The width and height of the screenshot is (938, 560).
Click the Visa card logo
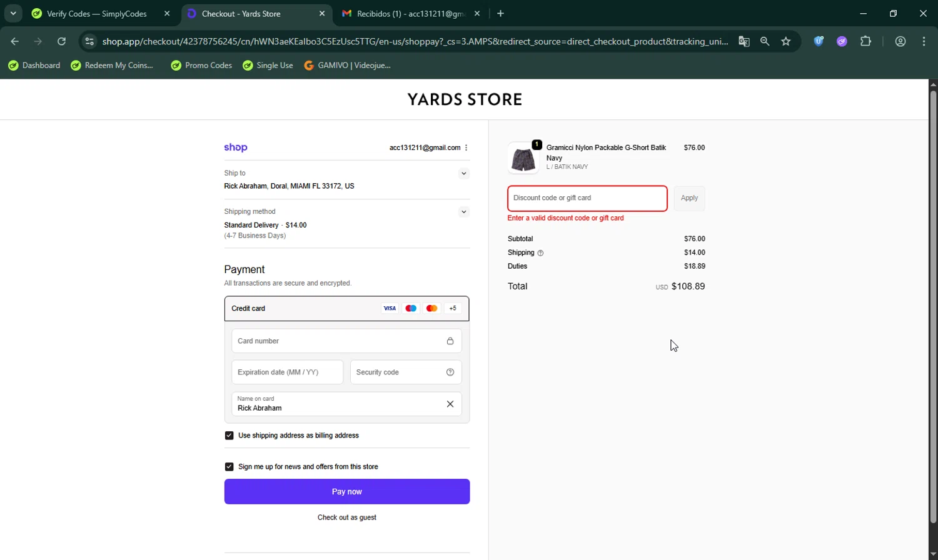pyautogui.click(x=390, y=308)
